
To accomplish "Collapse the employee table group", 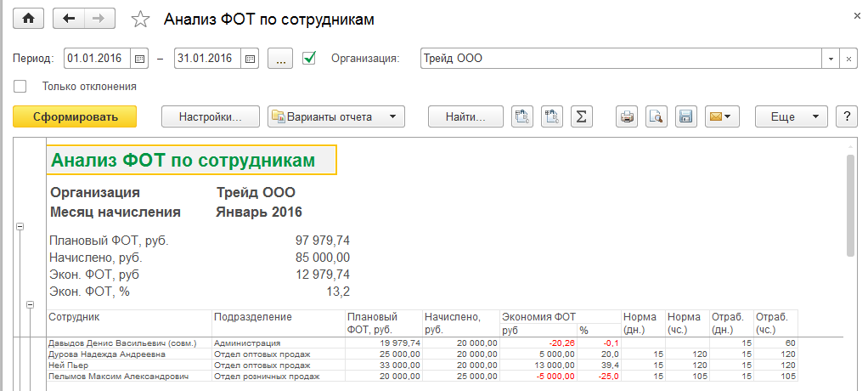I will [31, 304].
